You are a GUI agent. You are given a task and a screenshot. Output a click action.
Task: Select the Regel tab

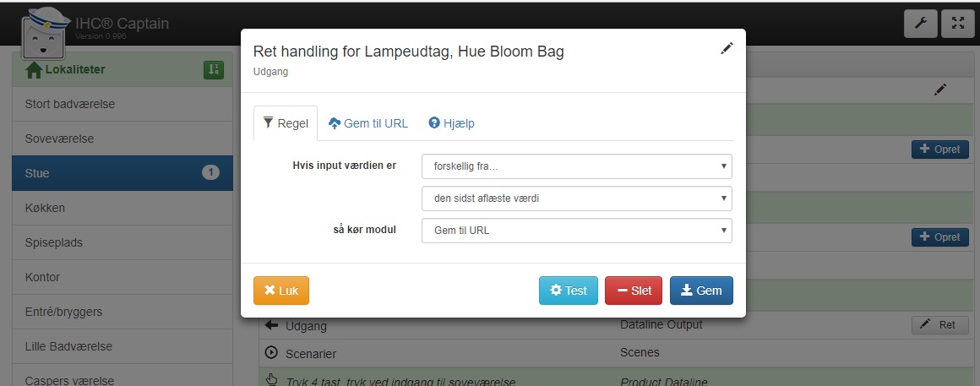(x=286, y=123)
